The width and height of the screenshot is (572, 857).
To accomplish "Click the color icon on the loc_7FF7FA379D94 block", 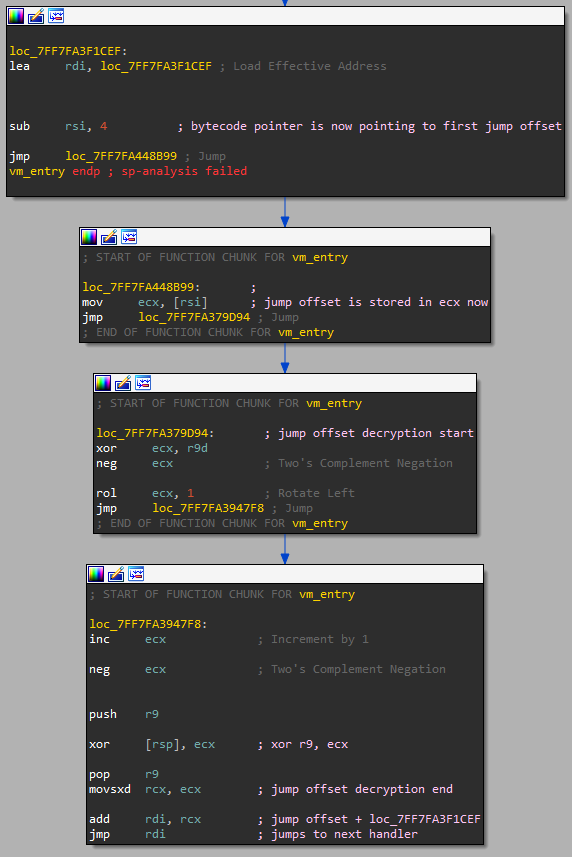I will pyautogui.click(x=103, y=383).
